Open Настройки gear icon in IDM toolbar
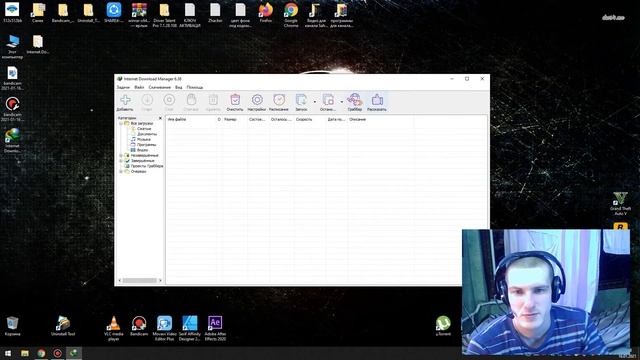640x360 pixels. pos(257,102)
